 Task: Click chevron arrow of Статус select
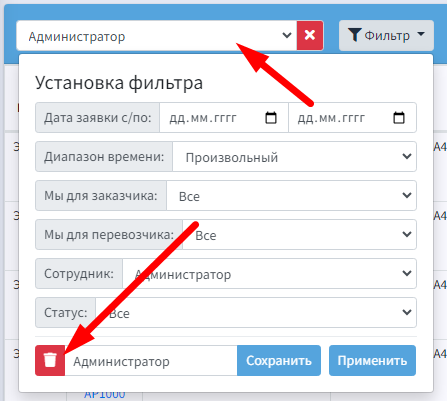tap(407, 312)
